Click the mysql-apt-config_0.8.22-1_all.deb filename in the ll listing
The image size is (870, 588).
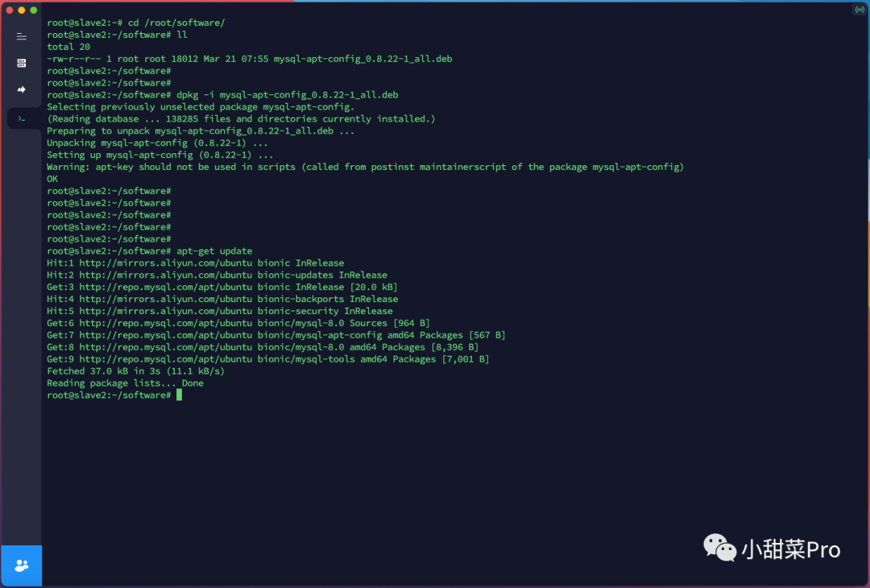point(362,59)
